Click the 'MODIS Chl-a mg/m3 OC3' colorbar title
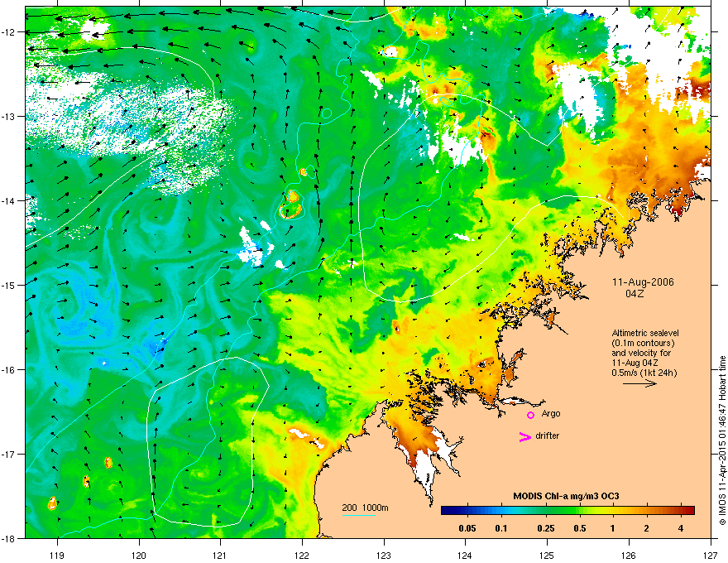 click(566, 497)
